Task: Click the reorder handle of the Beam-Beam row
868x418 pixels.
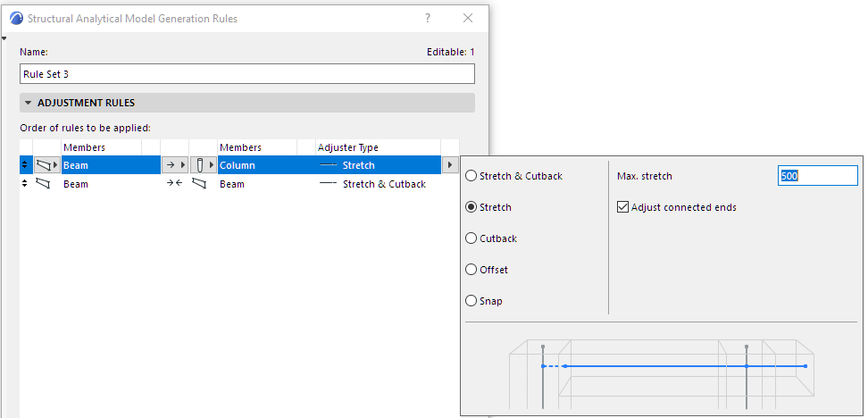Action: 24,184
